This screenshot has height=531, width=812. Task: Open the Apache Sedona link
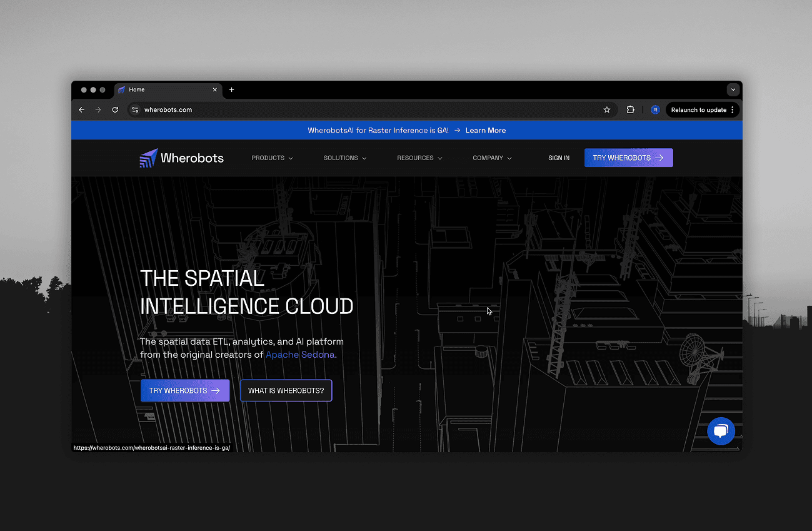(301, 355)
